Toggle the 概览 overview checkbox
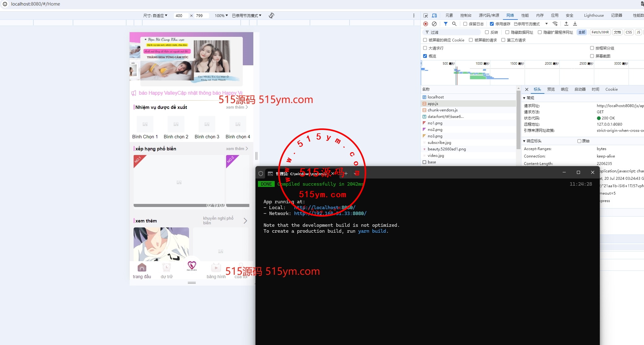Screen dimensions: 644x345 tap(425, 56)
